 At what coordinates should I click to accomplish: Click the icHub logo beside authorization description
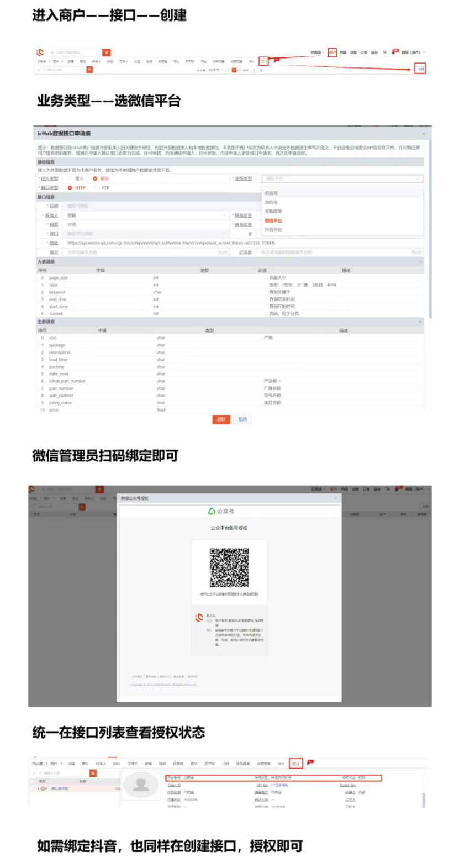coord(199,618)
